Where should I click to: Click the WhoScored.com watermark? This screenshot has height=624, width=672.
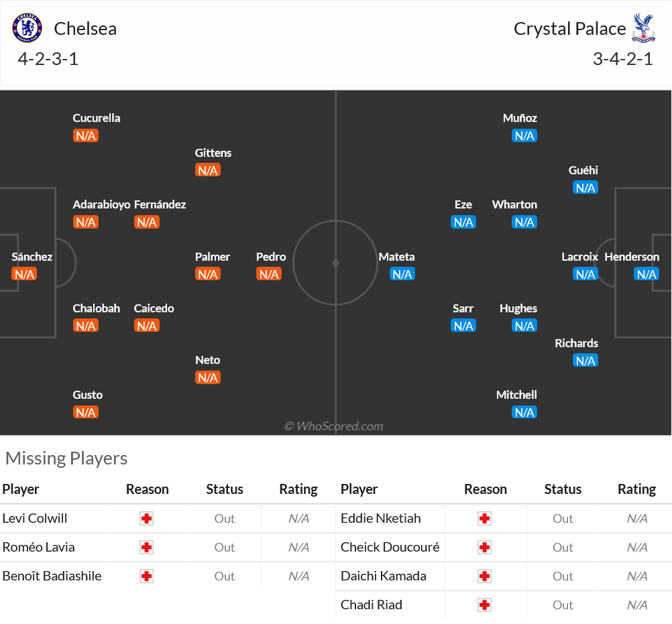334,426
